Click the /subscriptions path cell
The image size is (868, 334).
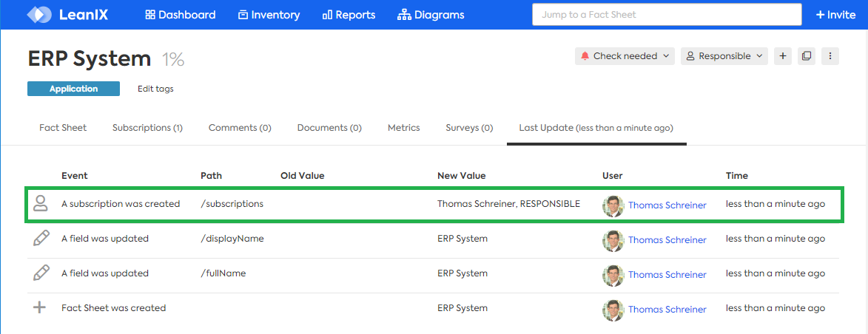point(232,204)
